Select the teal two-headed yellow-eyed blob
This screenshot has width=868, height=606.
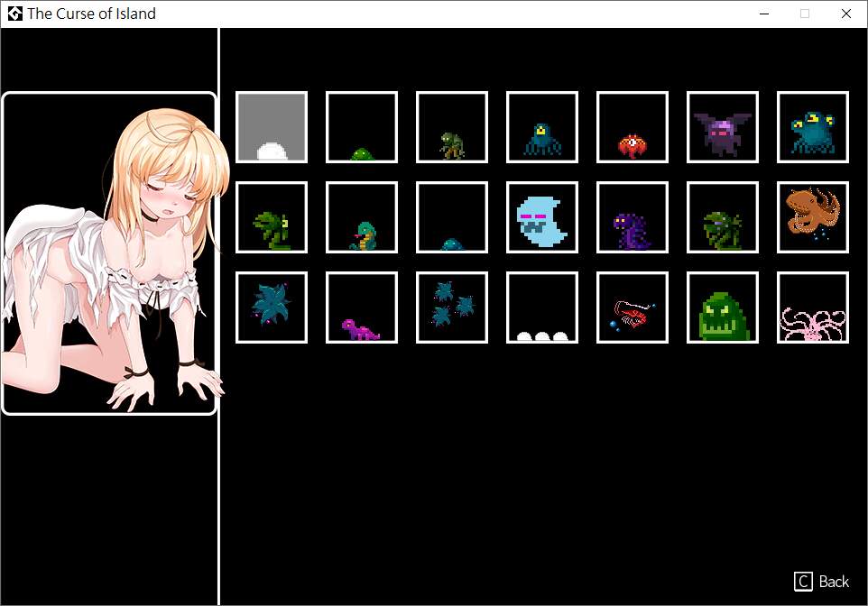pyautogui.click(x=813, y=127)
